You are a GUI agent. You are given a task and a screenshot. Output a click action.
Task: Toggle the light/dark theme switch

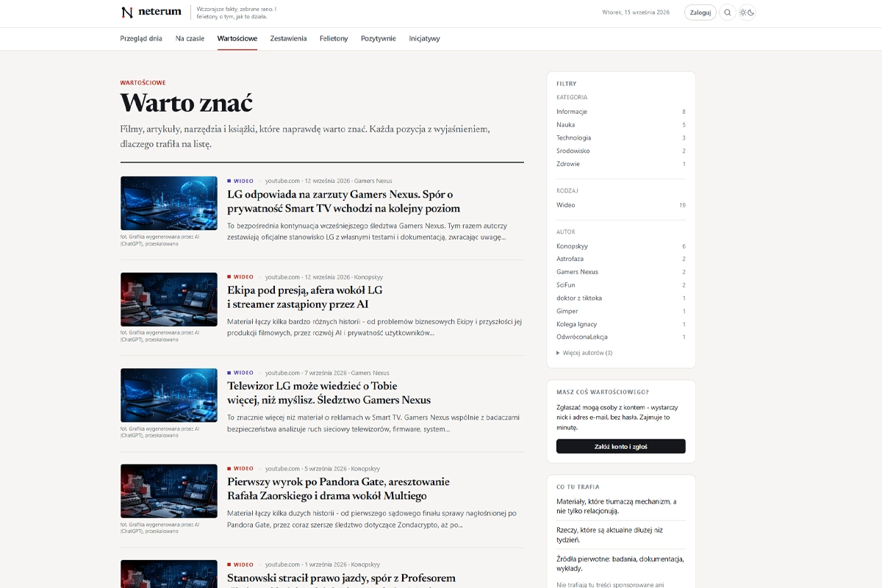coord(747,12)
